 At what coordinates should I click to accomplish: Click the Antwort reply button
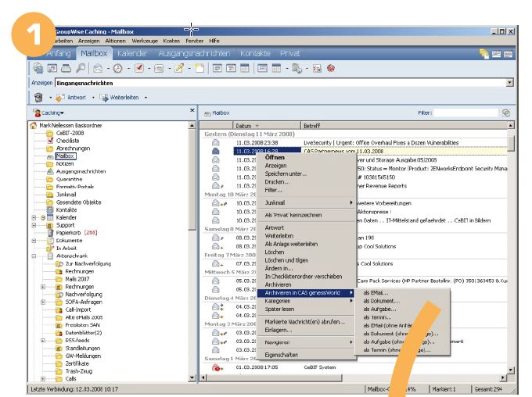(x=71, y=98)
